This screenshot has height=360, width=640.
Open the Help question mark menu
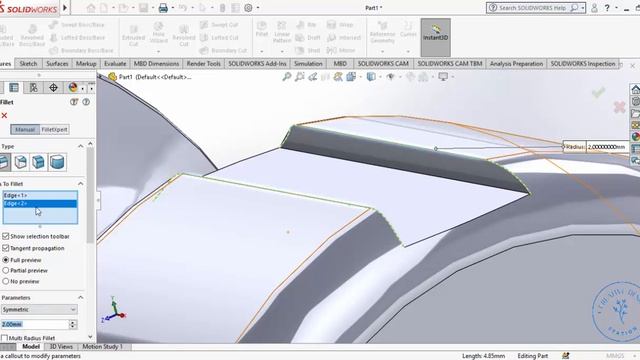[607, 8]
